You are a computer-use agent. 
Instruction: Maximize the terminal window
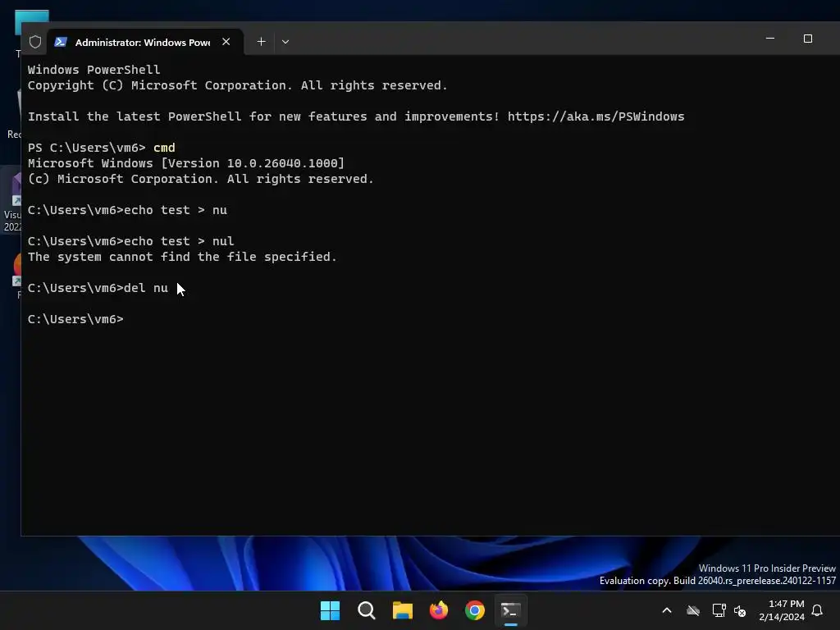tap(808, 39)
